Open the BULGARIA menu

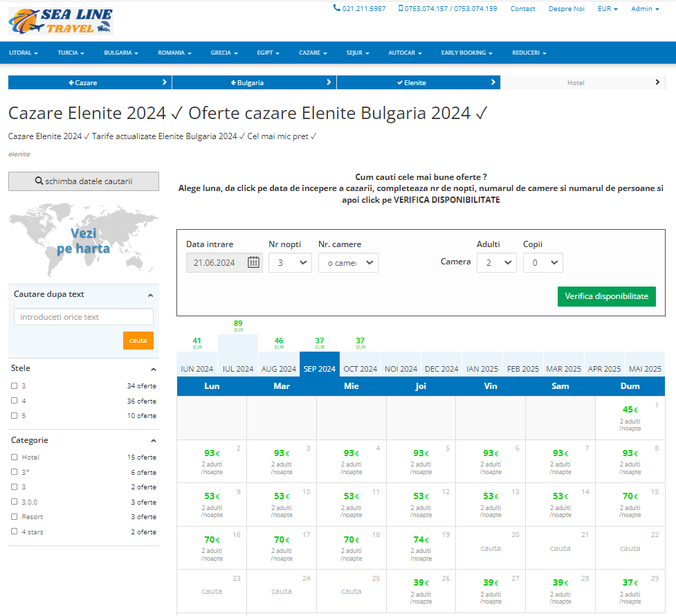pos(120,53)
